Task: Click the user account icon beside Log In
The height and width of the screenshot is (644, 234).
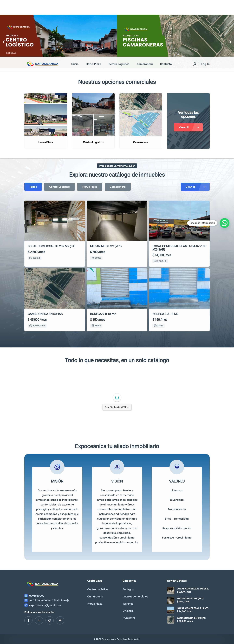Action: point(195,64)
